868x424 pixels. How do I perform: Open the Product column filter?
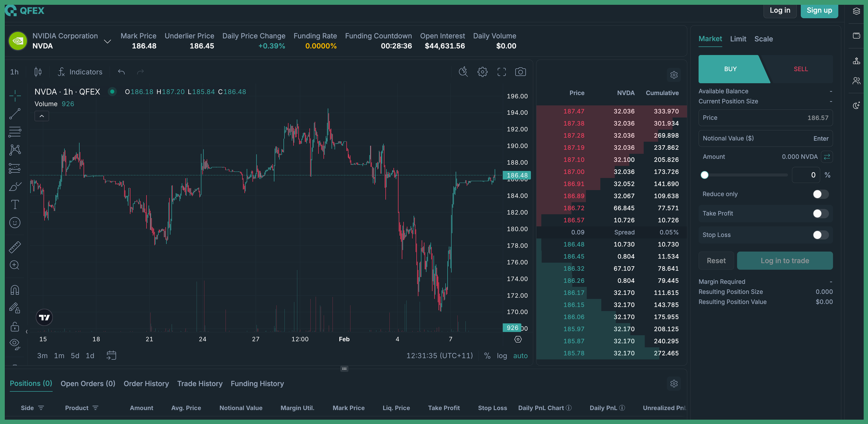pyautogui.click(x=95, y=408)
